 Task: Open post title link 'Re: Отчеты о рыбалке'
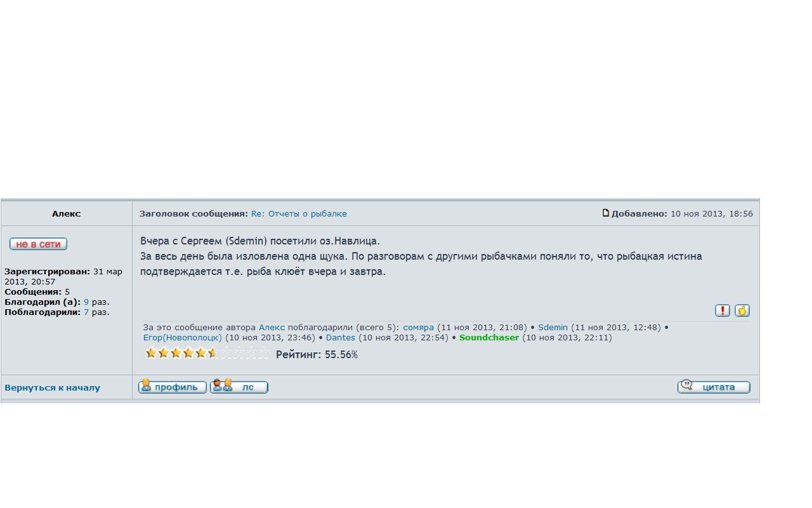tap(299, 214)
